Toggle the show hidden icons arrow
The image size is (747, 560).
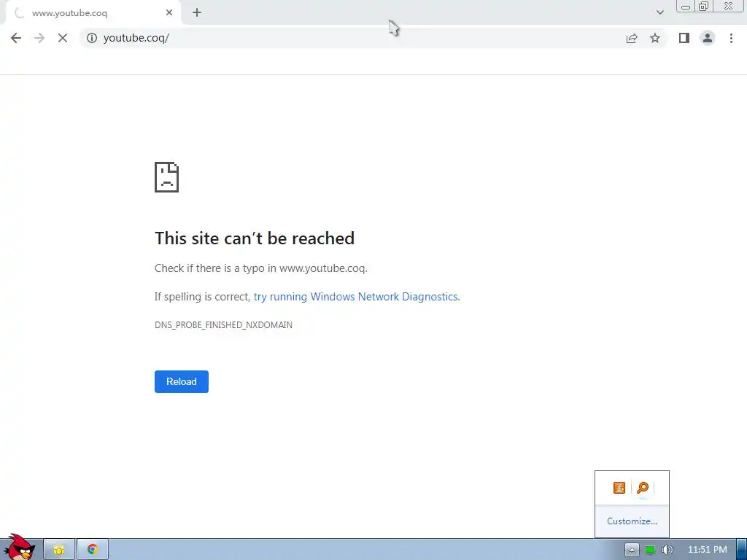[632, 550]
